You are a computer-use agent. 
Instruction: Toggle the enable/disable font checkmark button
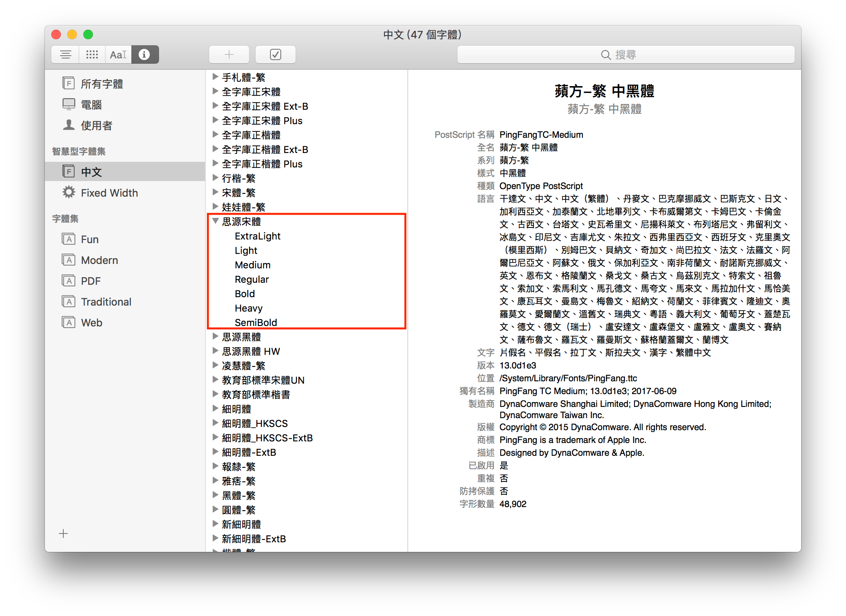pos(276,54)
